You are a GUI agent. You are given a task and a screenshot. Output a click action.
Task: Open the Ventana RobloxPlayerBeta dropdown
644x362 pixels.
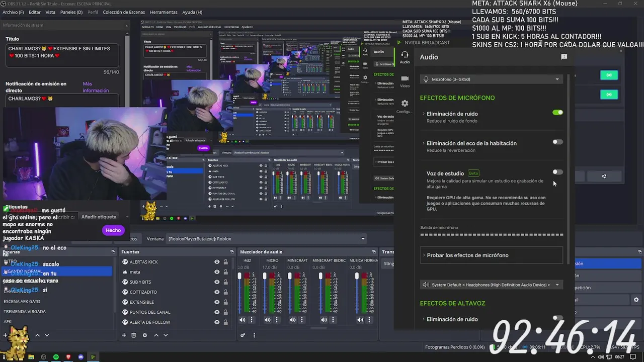[267, 239]
